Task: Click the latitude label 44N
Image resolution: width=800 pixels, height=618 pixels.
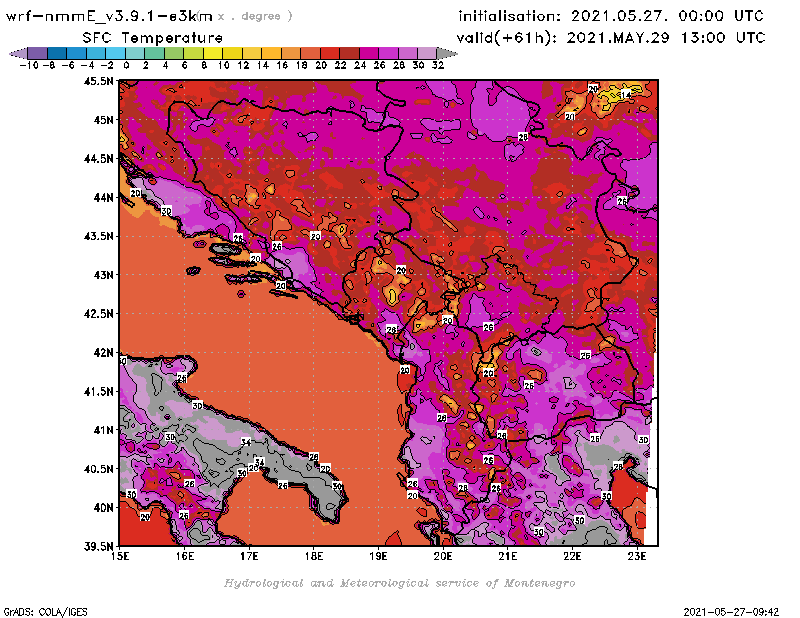Action: pyautogui.click(x=103, y=197)
